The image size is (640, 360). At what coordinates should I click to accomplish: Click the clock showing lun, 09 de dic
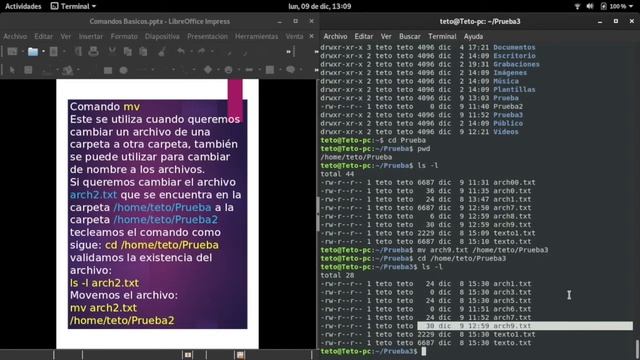click(320, 6)
